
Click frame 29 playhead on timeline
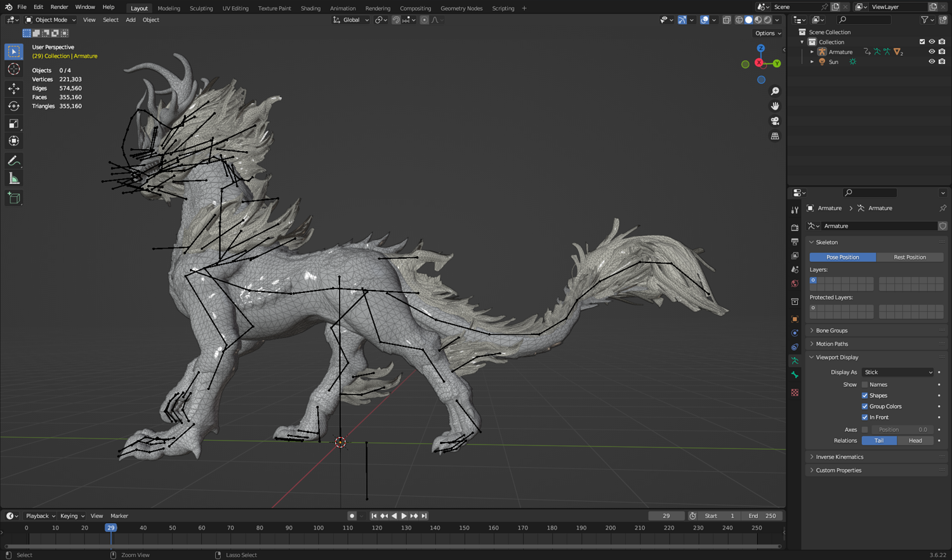111,528
